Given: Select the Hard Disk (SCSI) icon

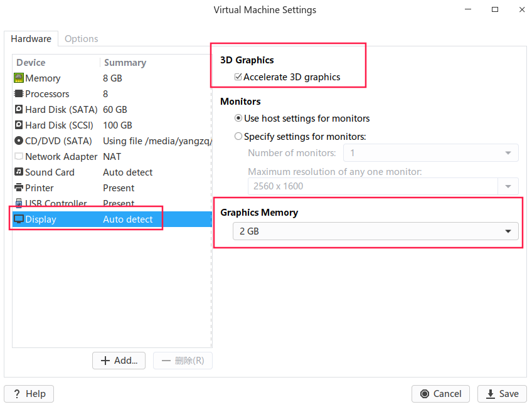Looking at the screenshot, I should [19, 125].
